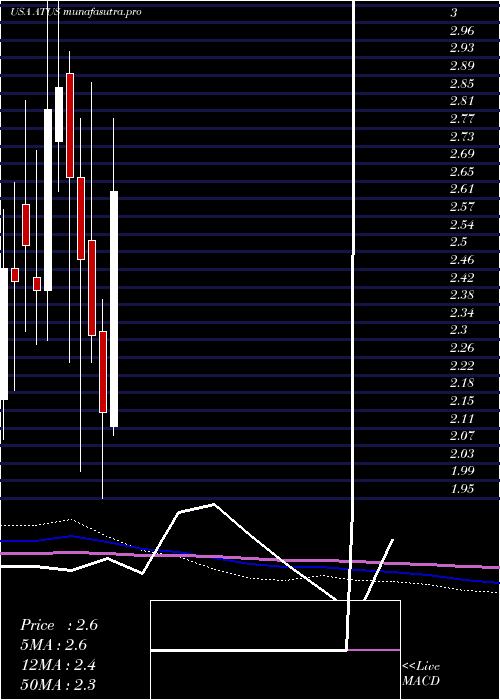Click the 2.65 price axis label
This screenshot has width=500, height=700.
(462, 172)
